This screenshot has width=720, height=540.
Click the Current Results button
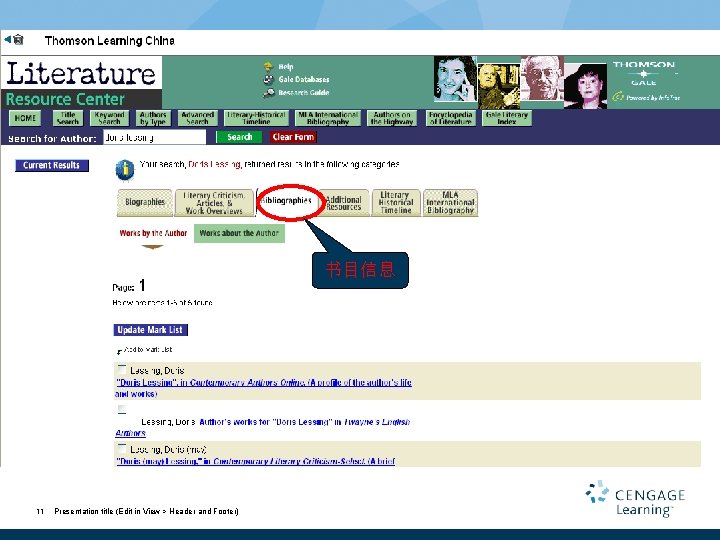point(52,165)
